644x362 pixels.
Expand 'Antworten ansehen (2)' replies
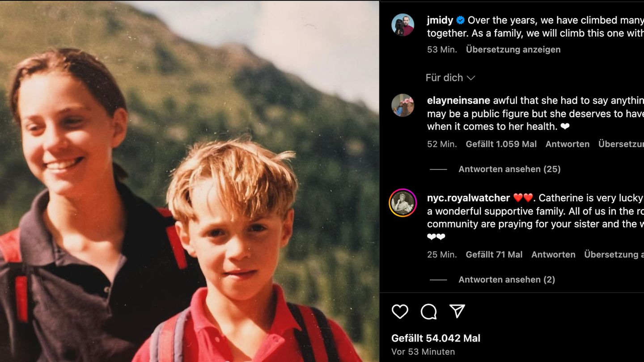(x=507, y=279)
